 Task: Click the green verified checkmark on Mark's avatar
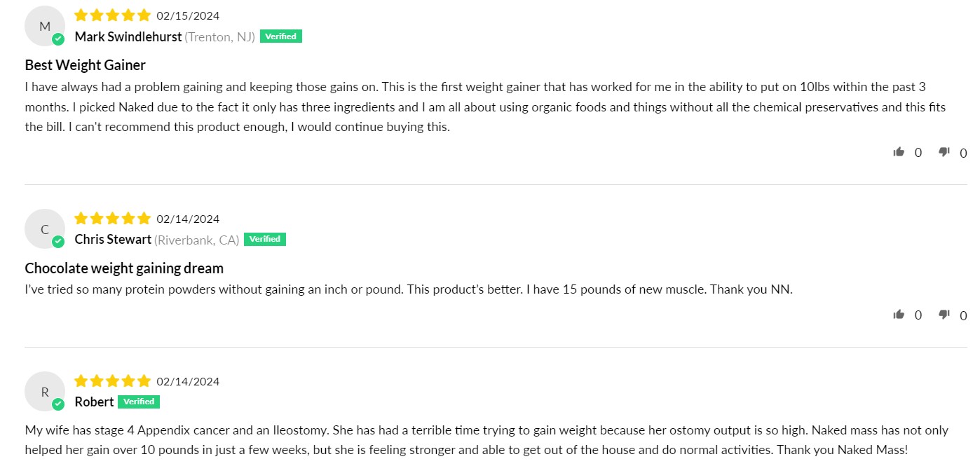click(x=58, y=39)
